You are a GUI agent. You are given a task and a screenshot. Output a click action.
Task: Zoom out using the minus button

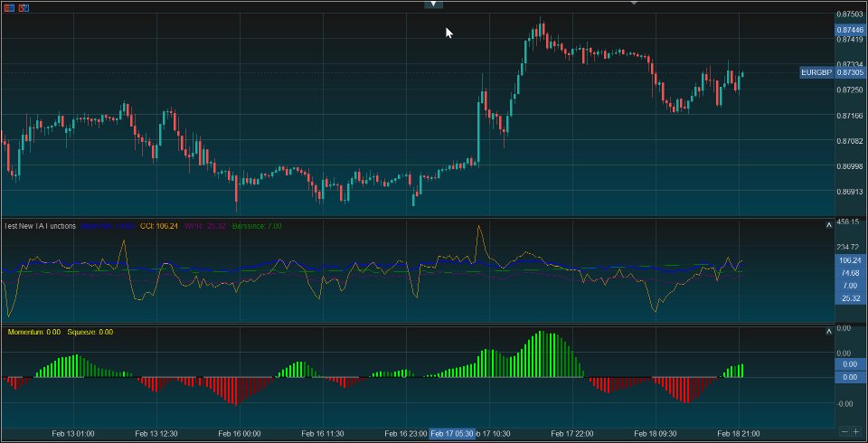(x=844, y=431)
